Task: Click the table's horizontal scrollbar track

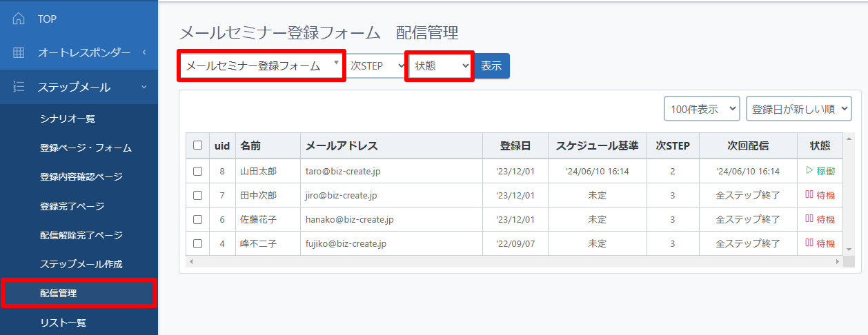Action: tap(514, 262)
